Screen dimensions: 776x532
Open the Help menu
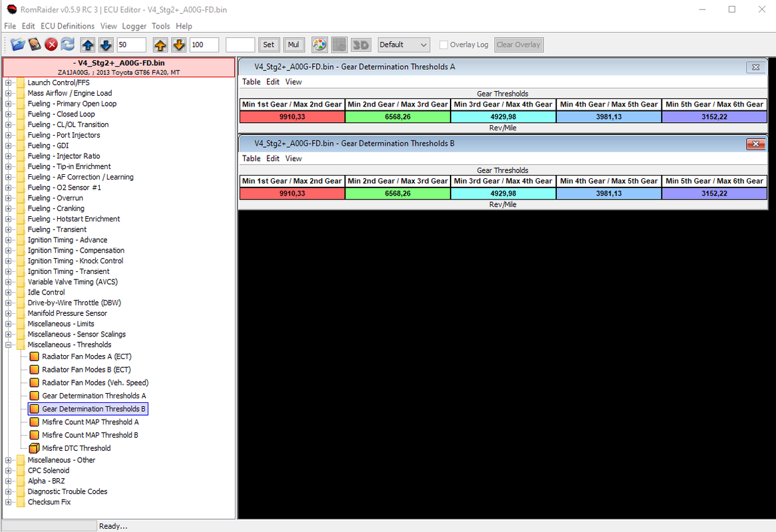184,26
